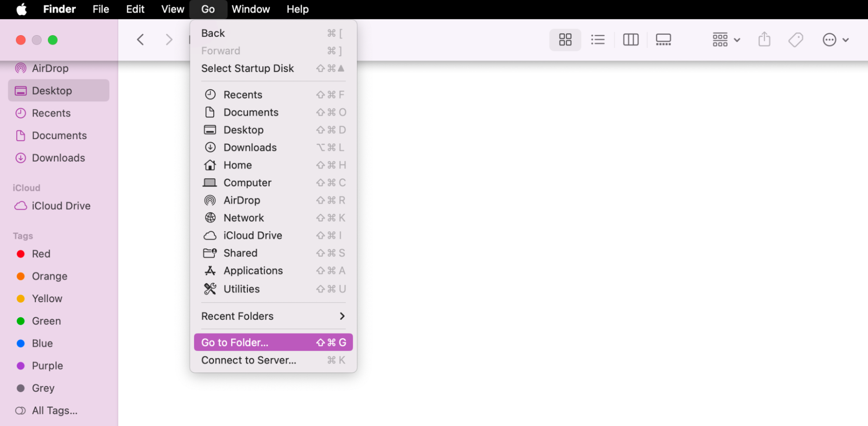Switch to column view in the toolbar
This screenshot has height=426, width=868.
(x=630, y=40)
